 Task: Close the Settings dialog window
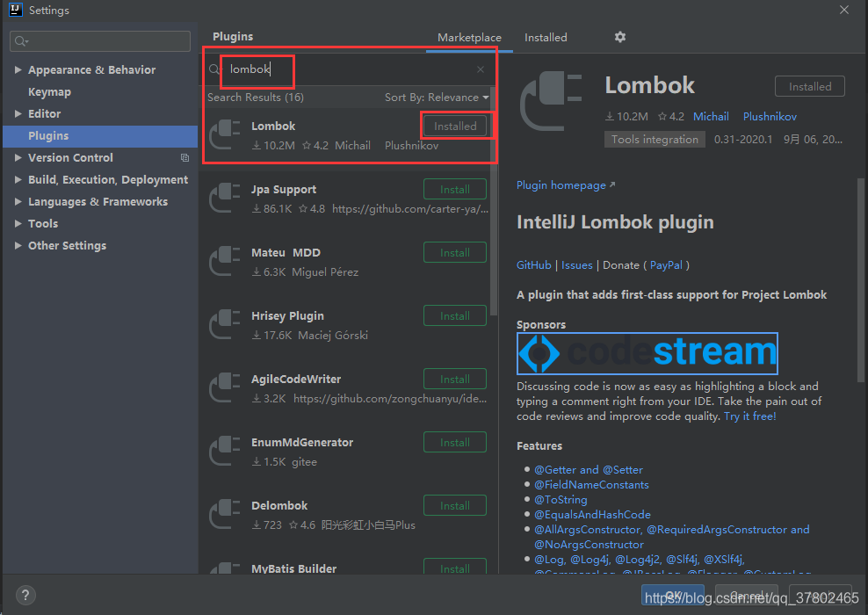coord(844,10)
